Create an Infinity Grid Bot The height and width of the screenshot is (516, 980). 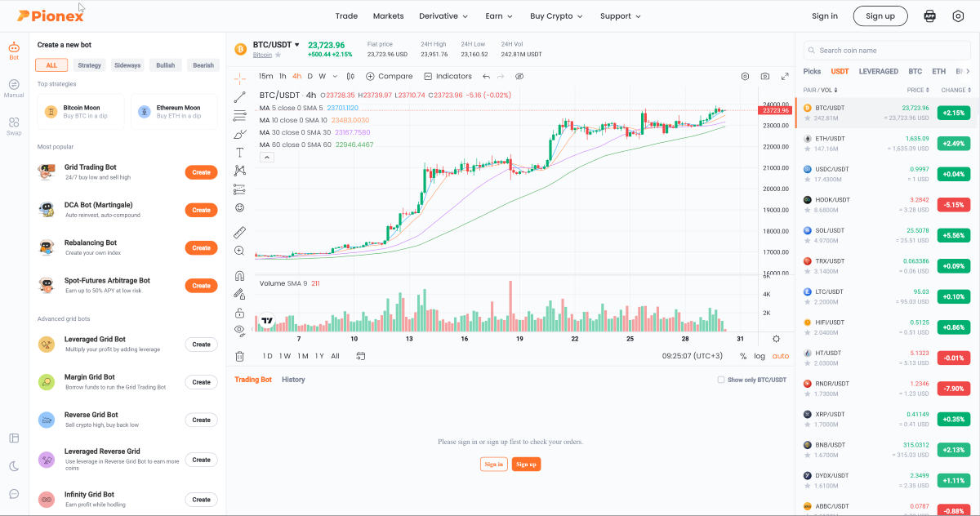201,499
